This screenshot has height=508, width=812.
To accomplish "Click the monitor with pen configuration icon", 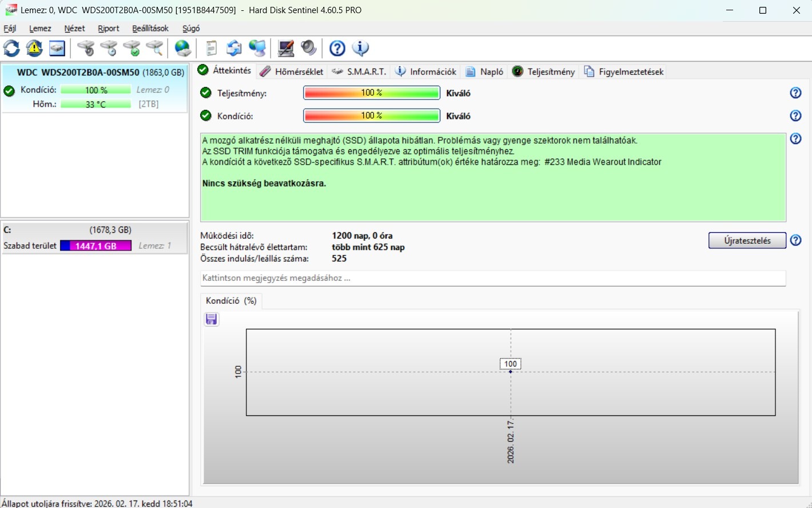I will [x=286, y=49].
